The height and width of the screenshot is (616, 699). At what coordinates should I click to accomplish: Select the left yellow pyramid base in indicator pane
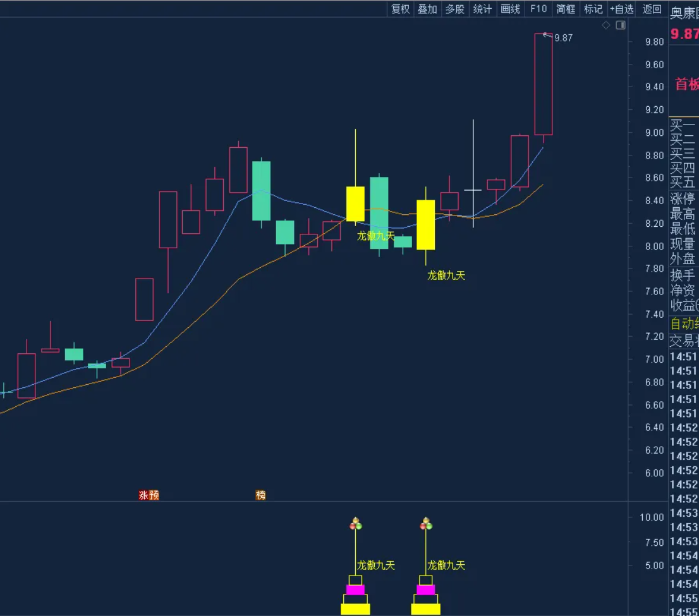355,609
